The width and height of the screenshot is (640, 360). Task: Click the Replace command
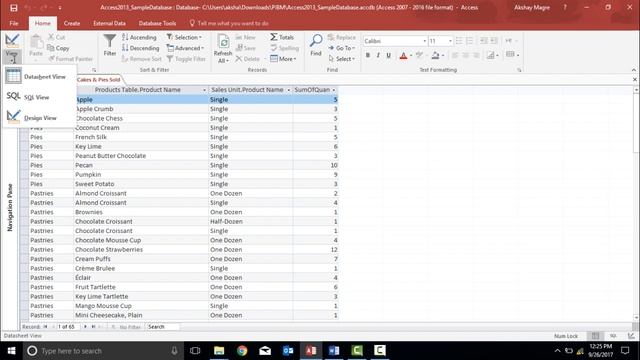(342, 37)
